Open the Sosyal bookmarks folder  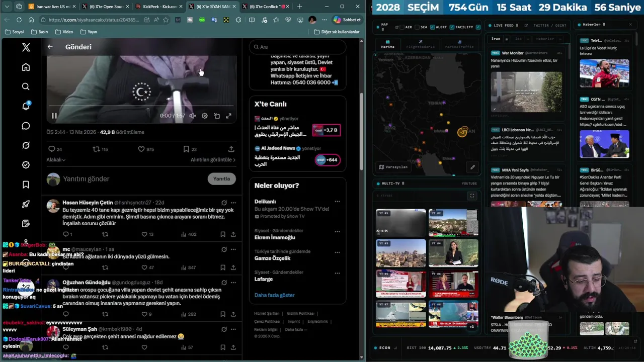[x=14, y=32]
